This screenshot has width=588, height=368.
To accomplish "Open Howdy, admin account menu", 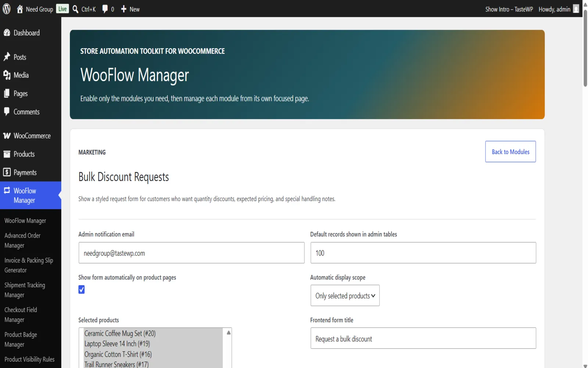I will point(554,9).
